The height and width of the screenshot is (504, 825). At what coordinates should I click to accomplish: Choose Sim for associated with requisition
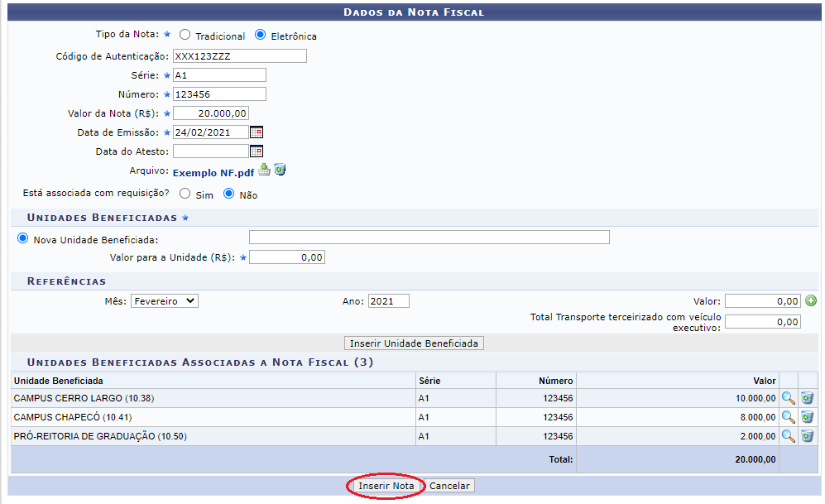tap(185, 194)
